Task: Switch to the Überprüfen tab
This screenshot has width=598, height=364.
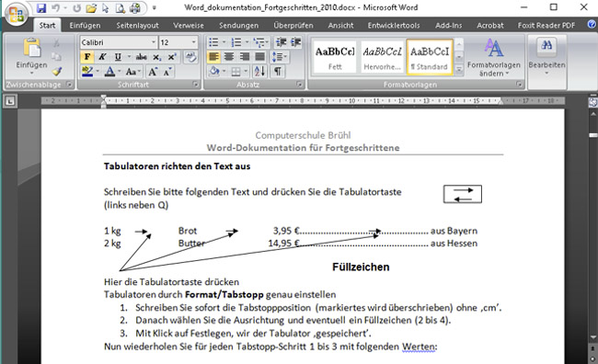Action: pyautogui.click(x=293, y=26)
